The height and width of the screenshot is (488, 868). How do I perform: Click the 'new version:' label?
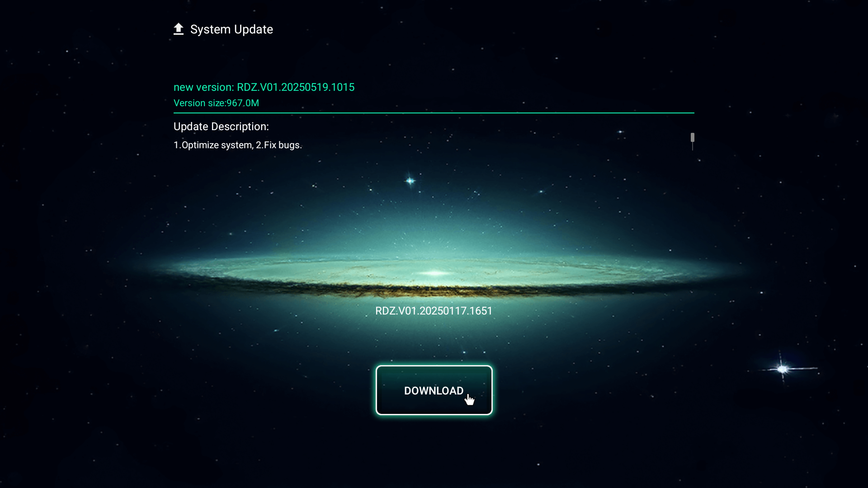203,87
